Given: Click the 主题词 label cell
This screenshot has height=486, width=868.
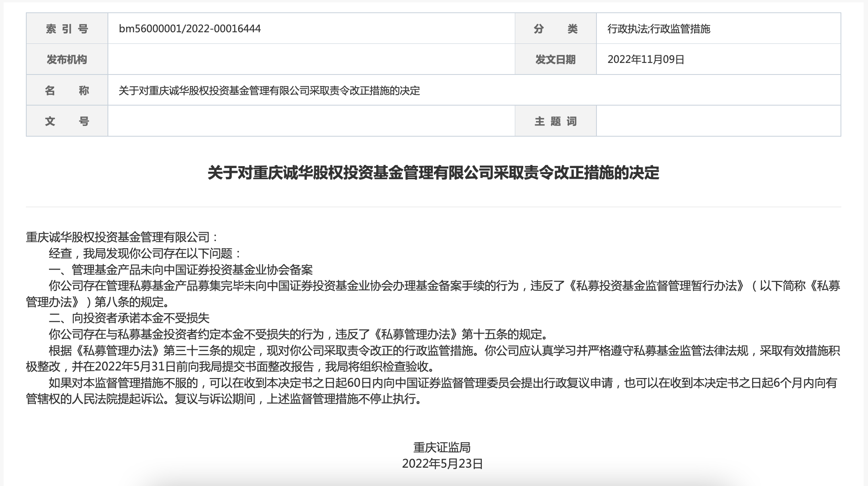Looking at the screenshot, I should click(555, 121).
